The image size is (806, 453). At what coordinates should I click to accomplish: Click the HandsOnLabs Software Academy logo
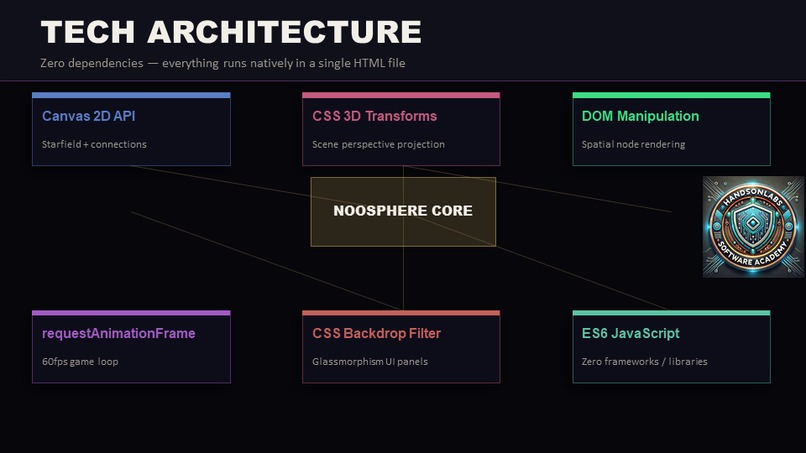point(753,227)
